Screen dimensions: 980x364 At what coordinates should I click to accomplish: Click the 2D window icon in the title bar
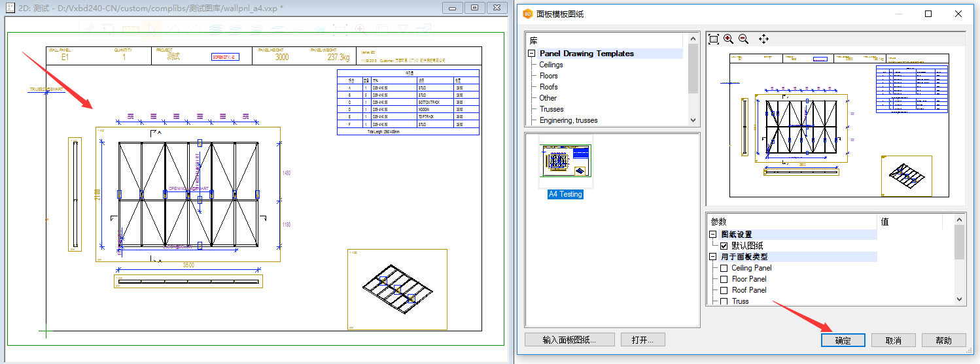pos(10,8)
